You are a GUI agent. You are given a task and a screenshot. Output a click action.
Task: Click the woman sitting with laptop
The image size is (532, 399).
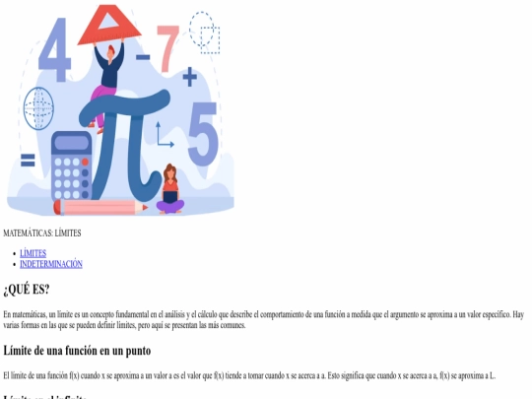pos(170,189)
